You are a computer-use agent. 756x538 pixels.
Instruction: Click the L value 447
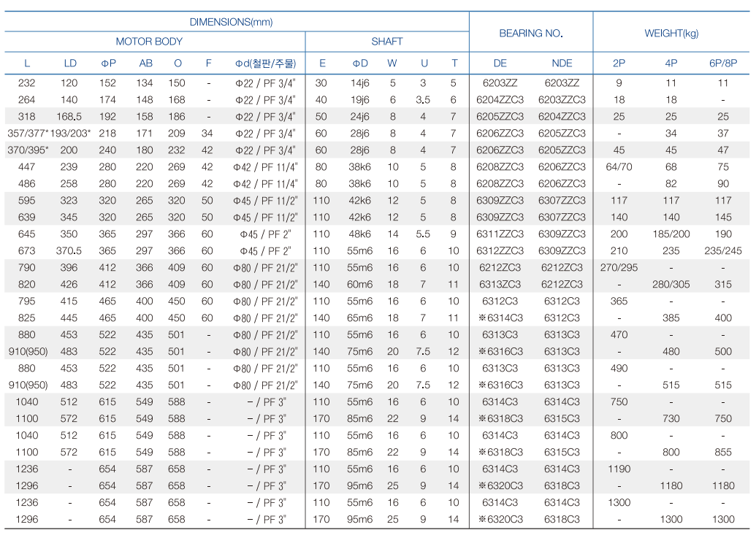pyautogui.click(x=26, y=167)
